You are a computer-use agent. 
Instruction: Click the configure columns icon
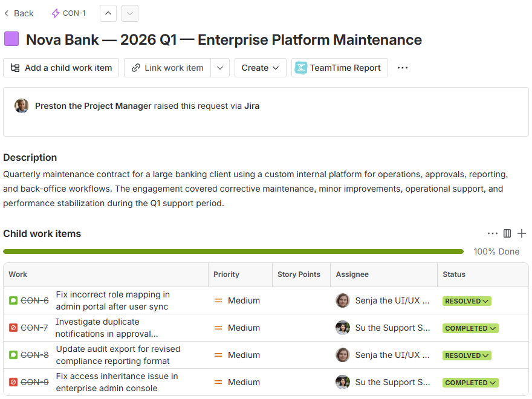click(x=507, y=233)
